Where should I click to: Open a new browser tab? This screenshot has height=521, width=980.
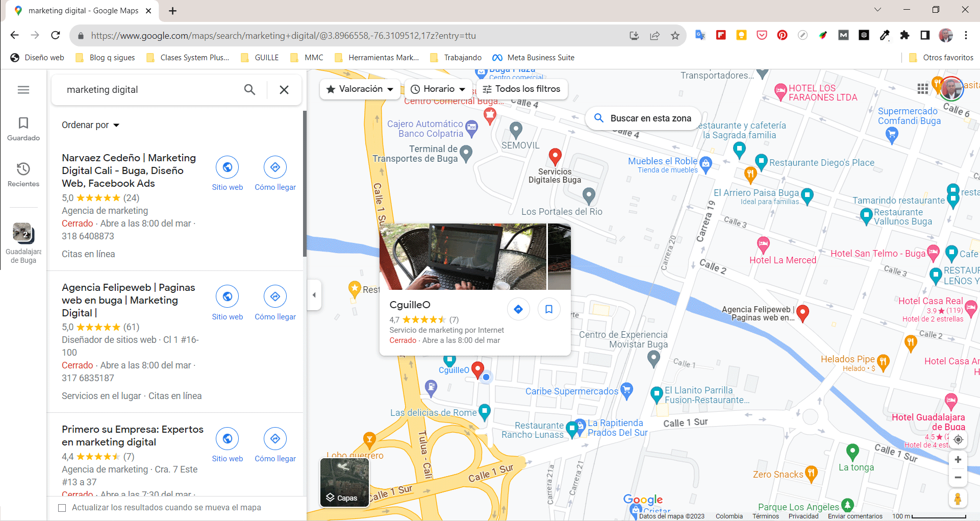point(173,11)
